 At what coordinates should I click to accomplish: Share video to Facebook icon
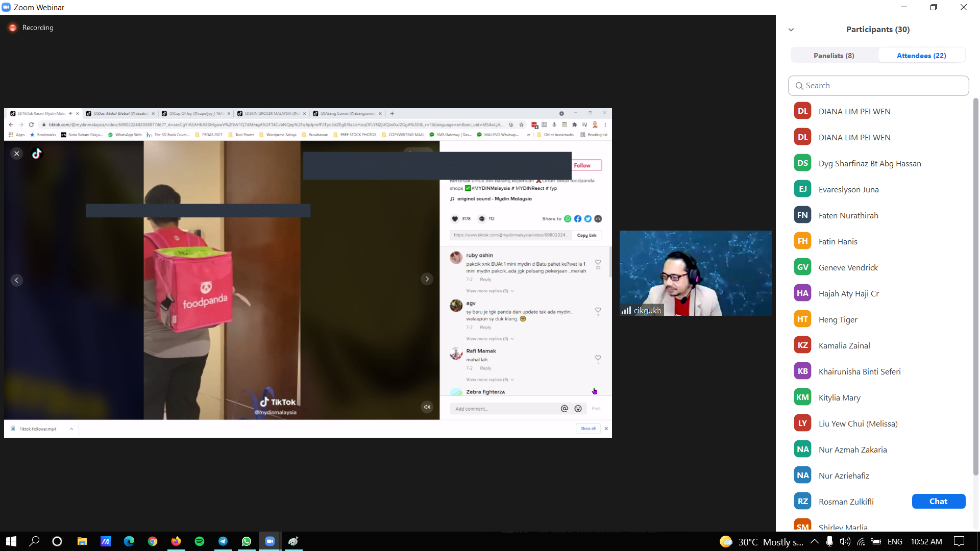(578, 219)
